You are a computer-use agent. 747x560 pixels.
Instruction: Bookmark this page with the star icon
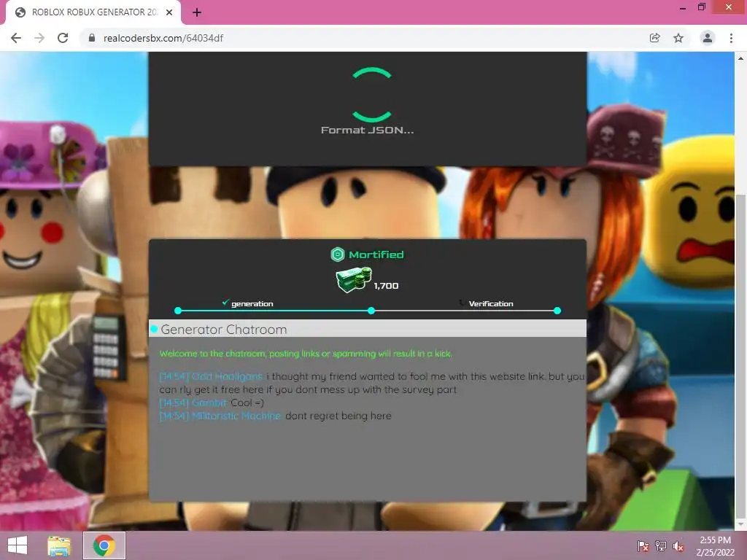(x=678, y=38)
